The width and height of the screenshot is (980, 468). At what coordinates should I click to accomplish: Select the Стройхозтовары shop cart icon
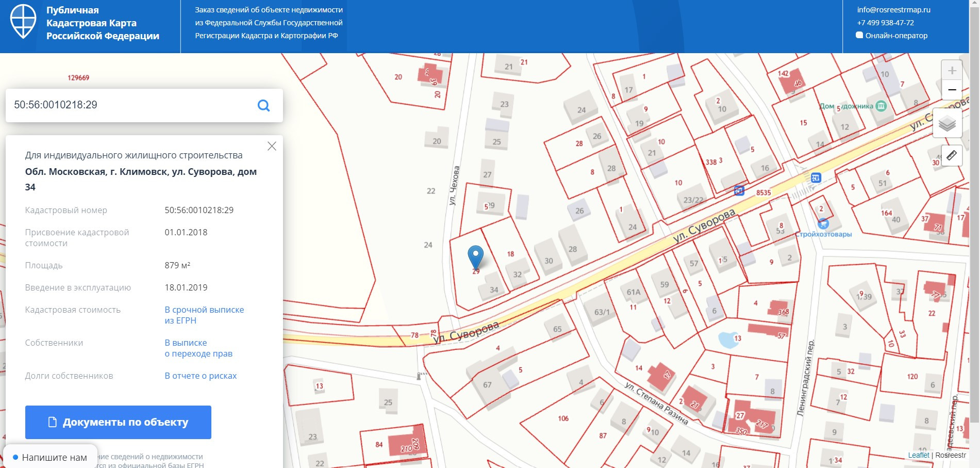tap(823, 223)
